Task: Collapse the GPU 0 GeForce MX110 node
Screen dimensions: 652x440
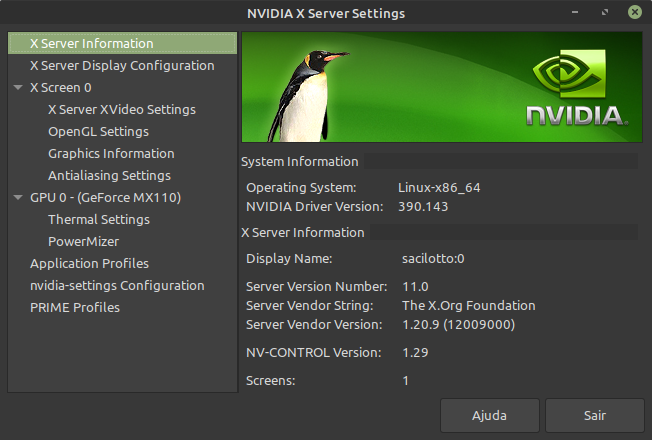Action: pos(18,198)
